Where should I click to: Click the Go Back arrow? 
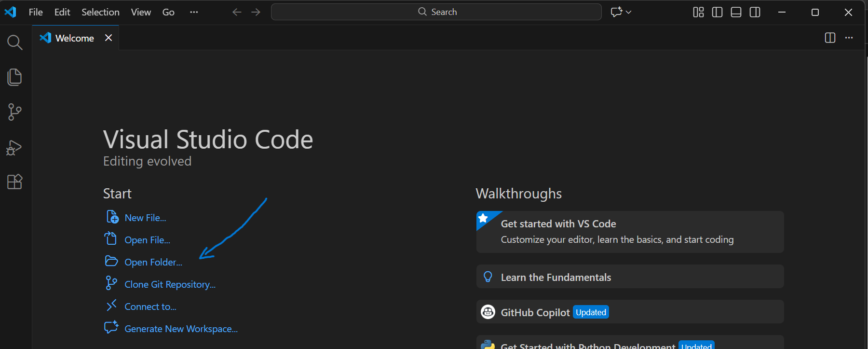[x=237, y=12]
